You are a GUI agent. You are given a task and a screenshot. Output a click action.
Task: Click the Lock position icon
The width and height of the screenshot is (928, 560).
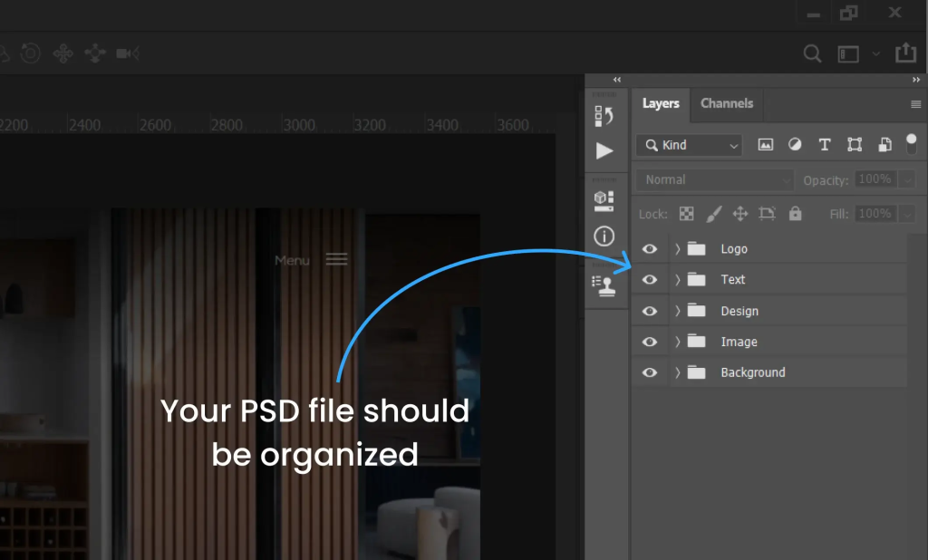tap(739, 214)
